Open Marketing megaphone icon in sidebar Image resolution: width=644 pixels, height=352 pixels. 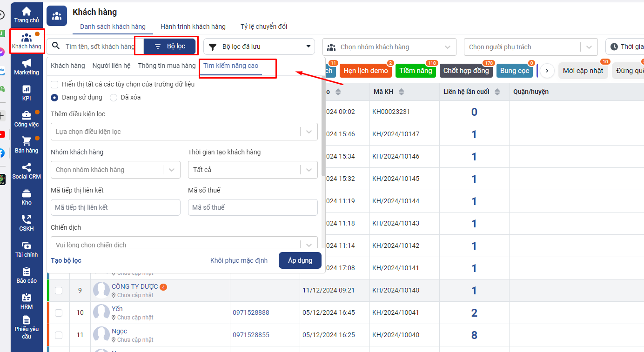click(x=27, y=66)
